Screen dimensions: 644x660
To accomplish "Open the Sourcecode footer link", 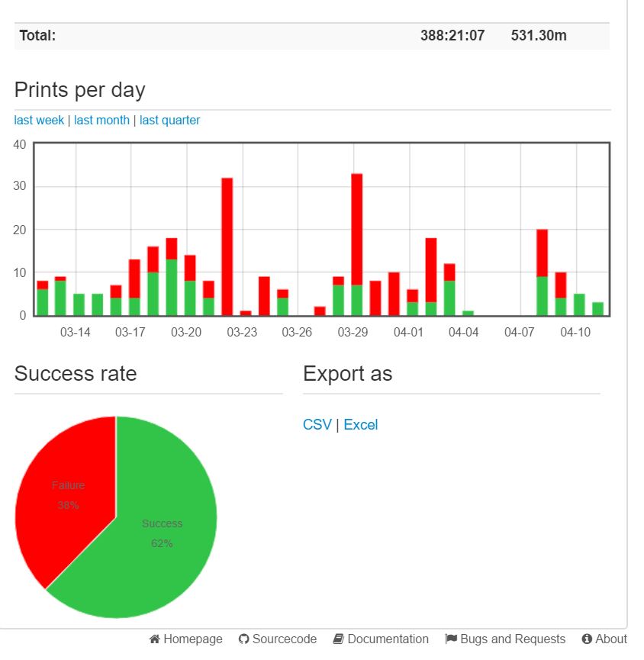I will coord(278,639).
